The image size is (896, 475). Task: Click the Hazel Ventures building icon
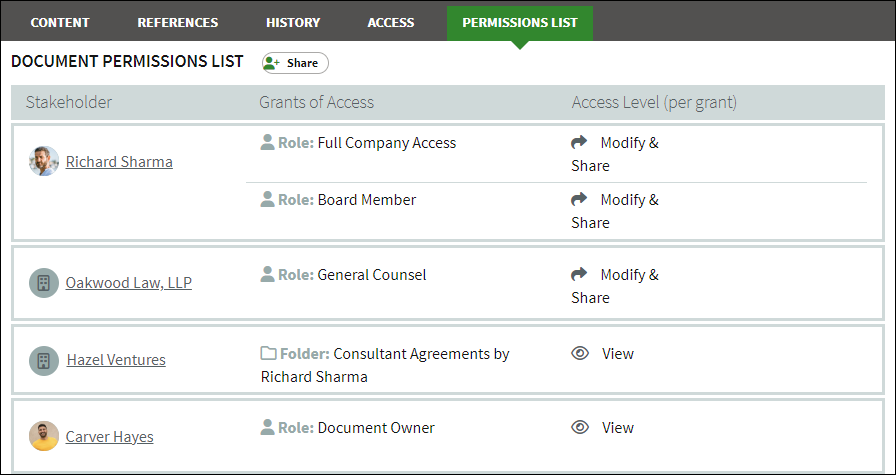(x=44, y=361)
